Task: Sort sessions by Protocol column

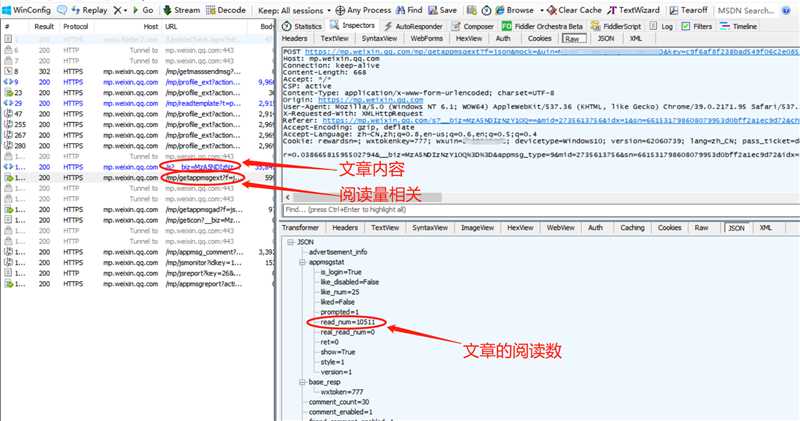Action: click(x=76, y=27)
